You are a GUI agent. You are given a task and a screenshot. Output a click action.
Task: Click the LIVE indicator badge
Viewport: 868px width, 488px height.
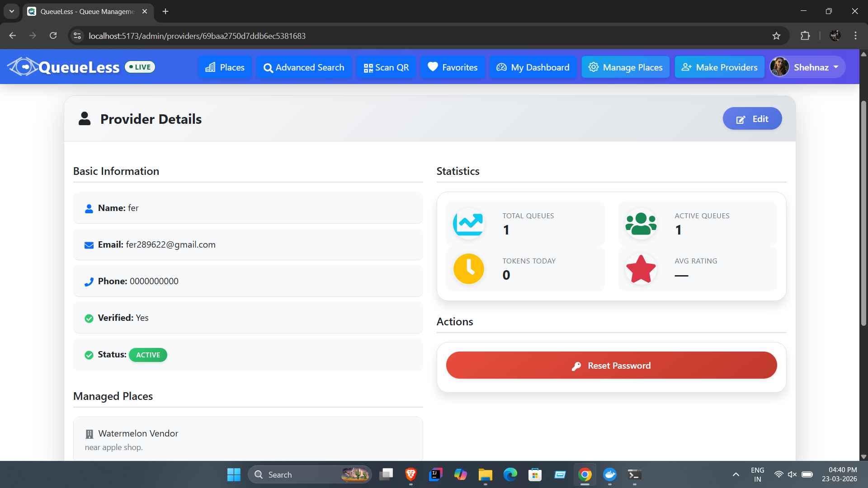(140, 67)
